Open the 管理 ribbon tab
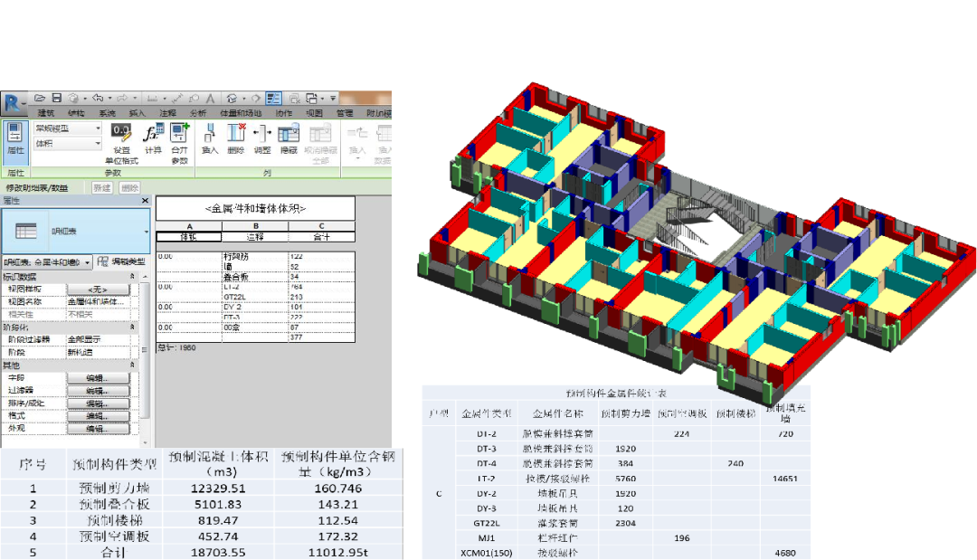Screen dimensions: 977x560 click(345, 113)
